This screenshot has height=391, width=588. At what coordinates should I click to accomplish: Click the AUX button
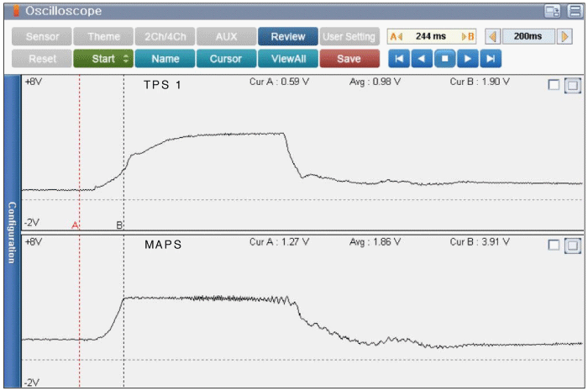(x=227, y=36)
